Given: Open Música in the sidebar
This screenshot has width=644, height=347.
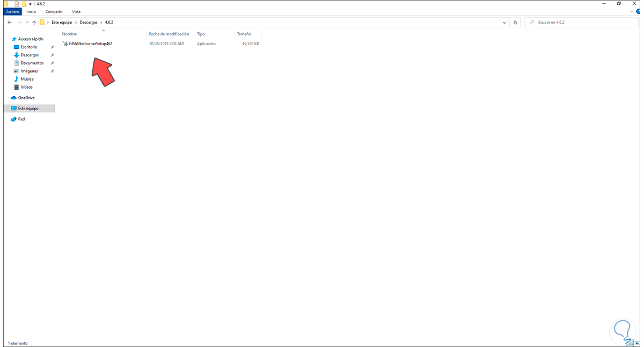Looking at the screenshot, I should pos(27,79).
